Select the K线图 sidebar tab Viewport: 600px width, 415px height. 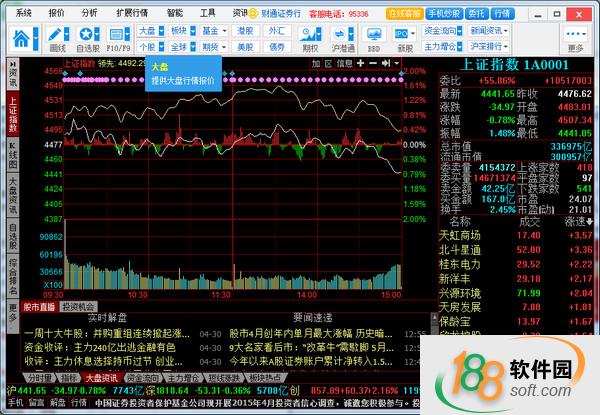[13, 156]
